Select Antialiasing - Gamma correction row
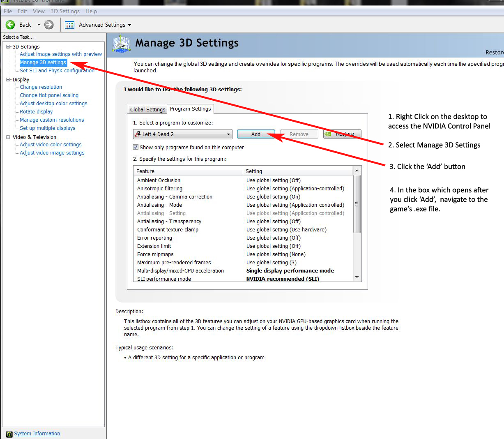The width and height of the screenshot is (504, 439). click(x=243, y=196)
